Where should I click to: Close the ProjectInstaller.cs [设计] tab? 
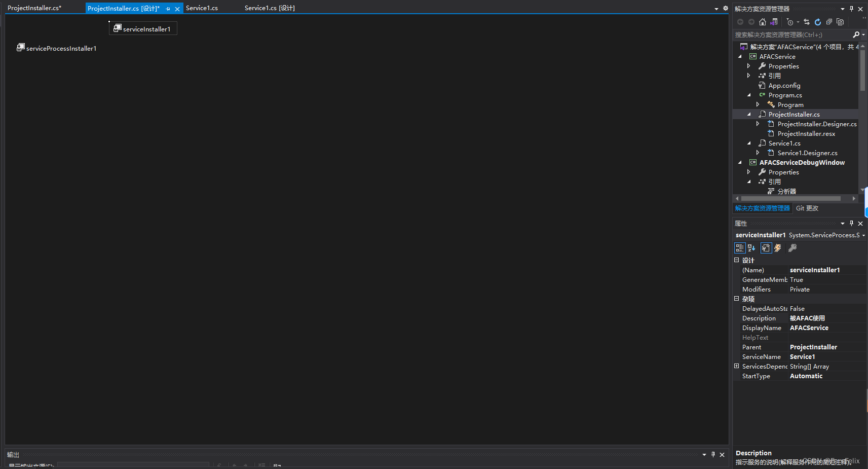coord(177,9)
